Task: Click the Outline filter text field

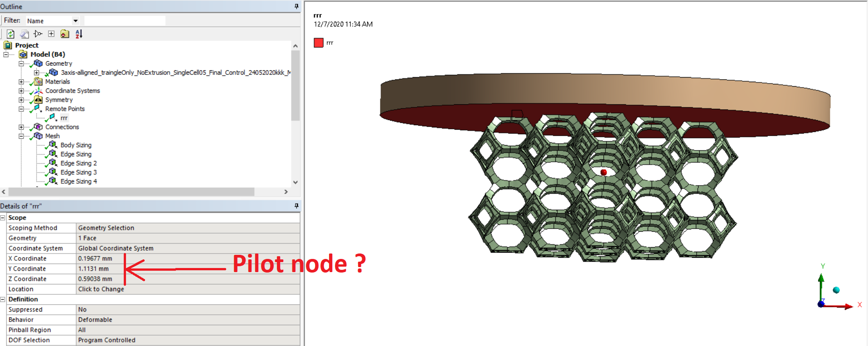Action: [x=125, y=21]
